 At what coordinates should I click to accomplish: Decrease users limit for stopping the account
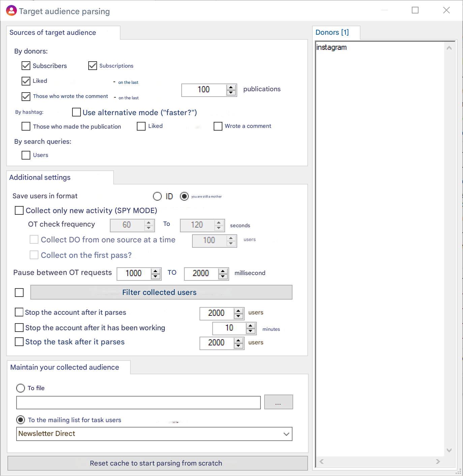click(x=238, y=316)
